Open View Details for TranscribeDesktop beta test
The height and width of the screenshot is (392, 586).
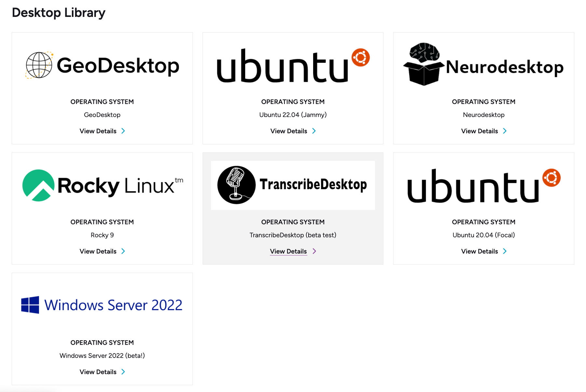(x=288, y=251)
